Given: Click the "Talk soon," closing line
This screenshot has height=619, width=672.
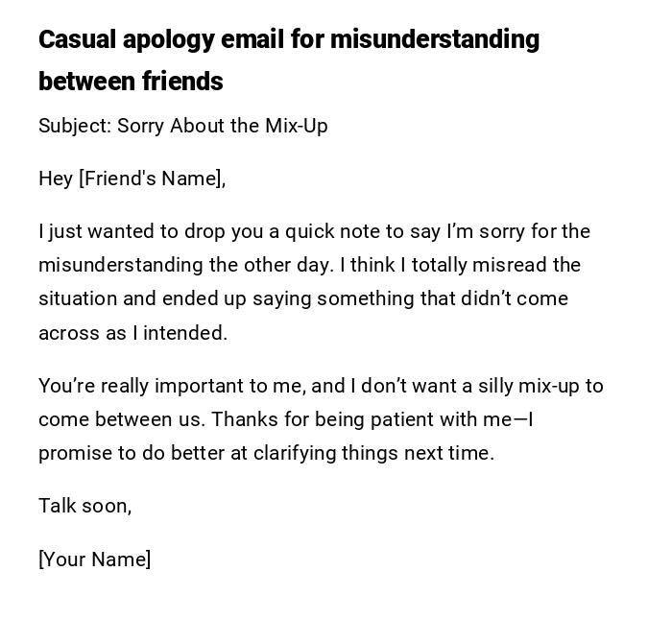Looking at the screenshot, I should [x=84, y=506].
